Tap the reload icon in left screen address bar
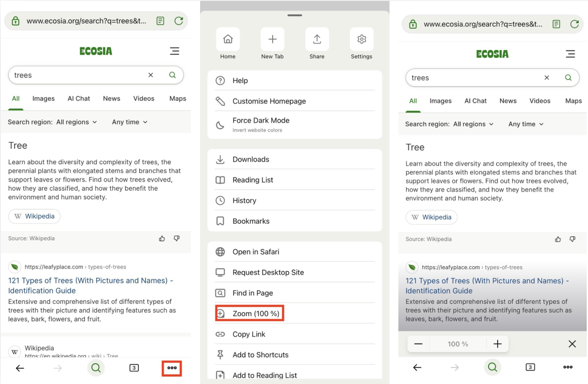Image resolution: width=588 pixels, height=384 pixels. [x=178, y=21]
